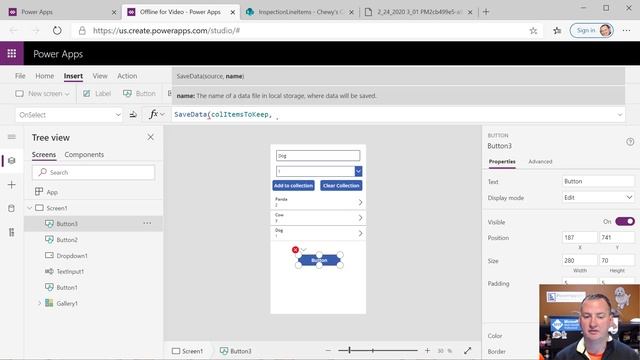Fit canvas to window icon

pyautogui.click(x=468, y=351)
